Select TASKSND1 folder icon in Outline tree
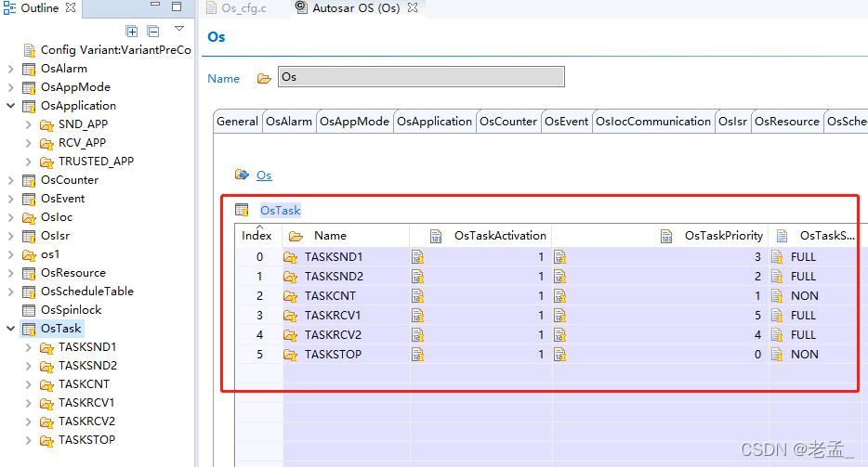Screen dimensions: 868x467 [46, 347]
